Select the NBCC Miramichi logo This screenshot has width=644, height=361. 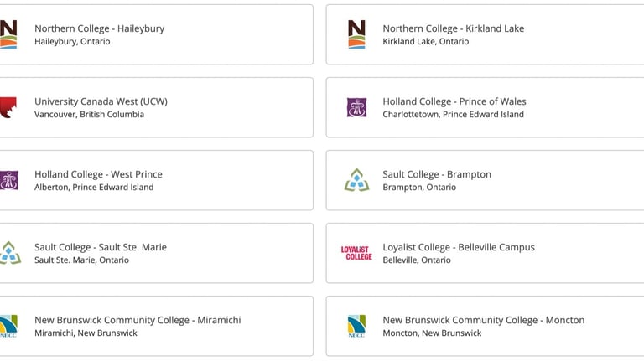8,326
